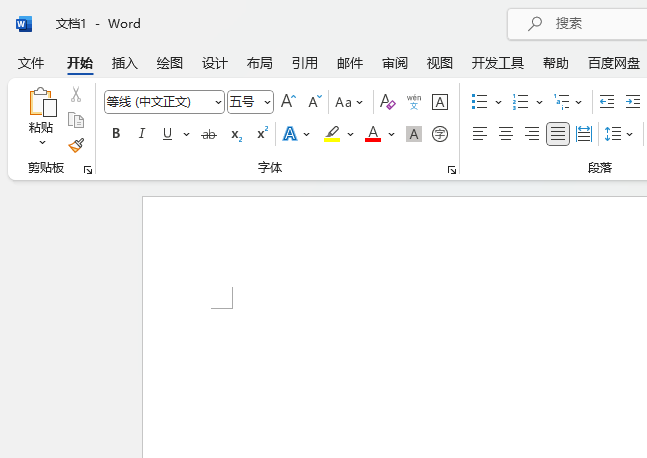Align text left

click(x=480, y=134)
